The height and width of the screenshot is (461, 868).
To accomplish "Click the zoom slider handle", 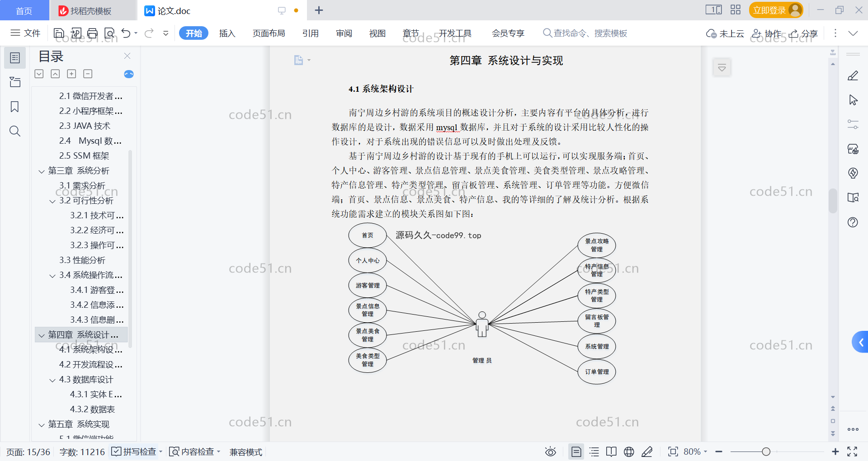I will pos(766,452).
